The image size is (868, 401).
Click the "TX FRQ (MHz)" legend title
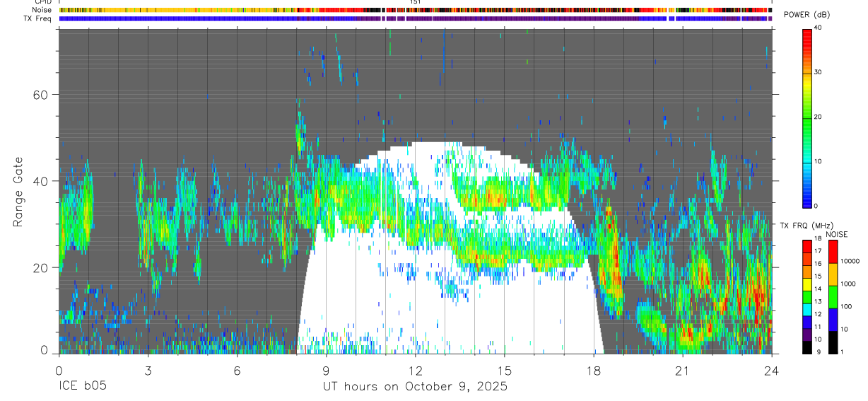[806, 226]
